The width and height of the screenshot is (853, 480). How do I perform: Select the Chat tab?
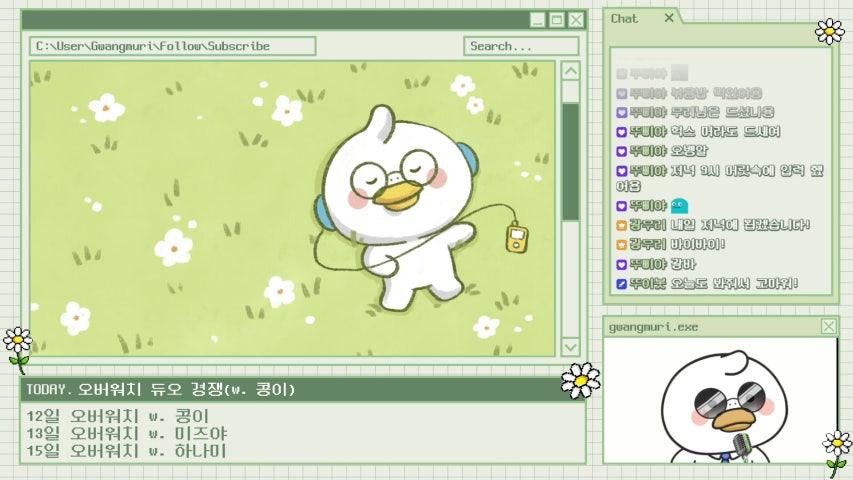pyautogui.click(x=625, y=19)
